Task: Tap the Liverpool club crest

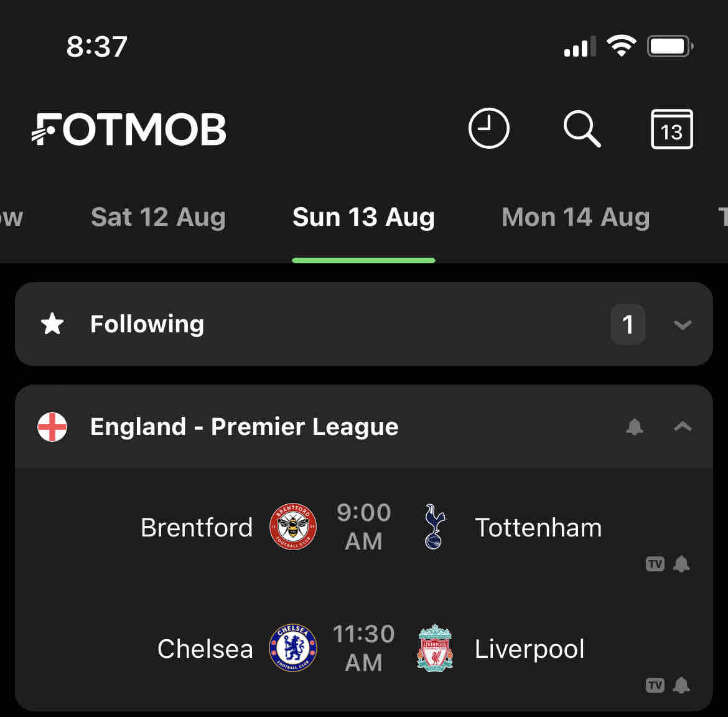Action: [x=434, y=648]
